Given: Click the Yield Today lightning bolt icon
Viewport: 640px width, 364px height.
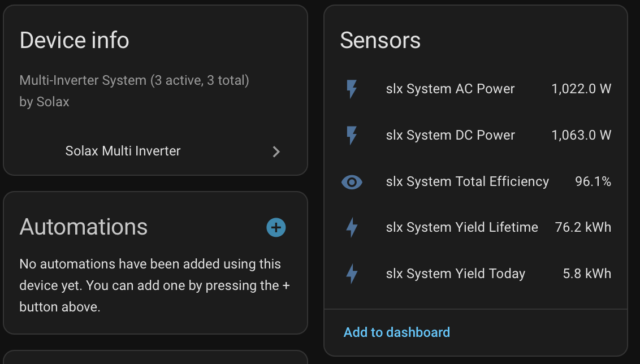Looking at the screenshot, I should pyautogui.click(x=352, y=274).
